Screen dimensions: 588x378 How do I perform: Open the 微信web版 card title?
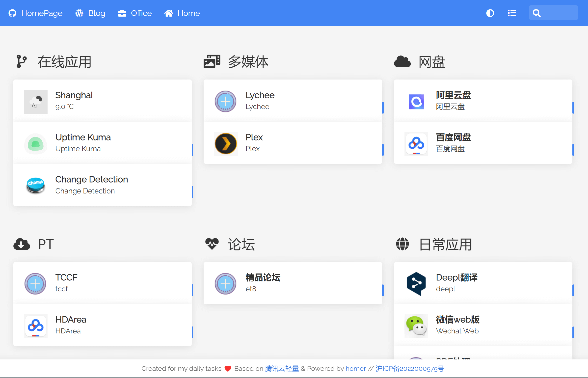click(x=458, y=320)
